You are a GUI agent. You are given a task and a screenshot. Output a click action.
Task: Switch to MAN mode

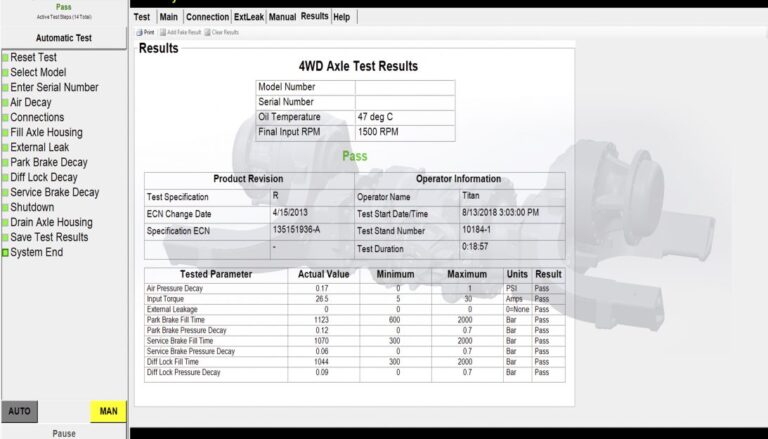click(x=107, y=411)
